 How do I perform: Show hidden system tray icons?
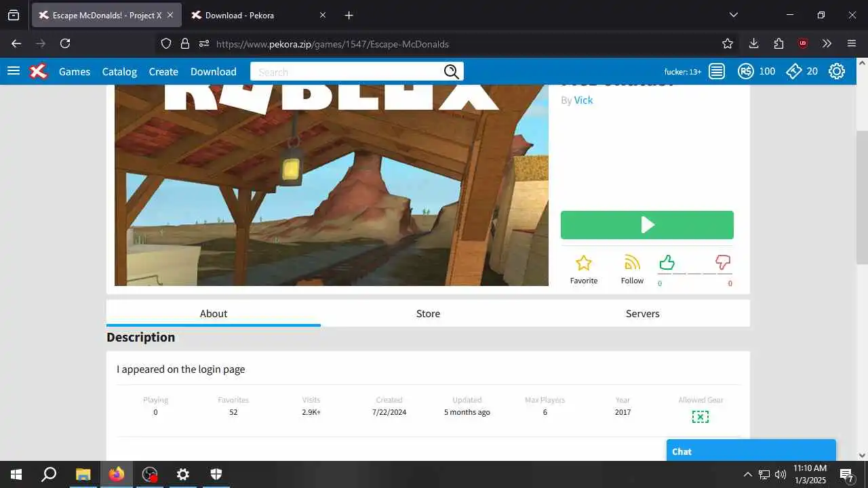[747, 474]
